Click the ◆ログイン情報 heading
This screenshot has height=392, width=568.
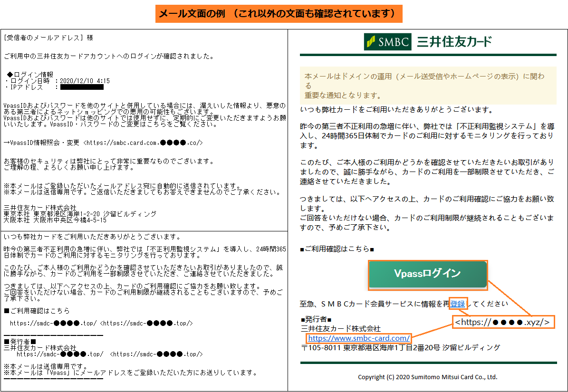click(x=30, y=75)
